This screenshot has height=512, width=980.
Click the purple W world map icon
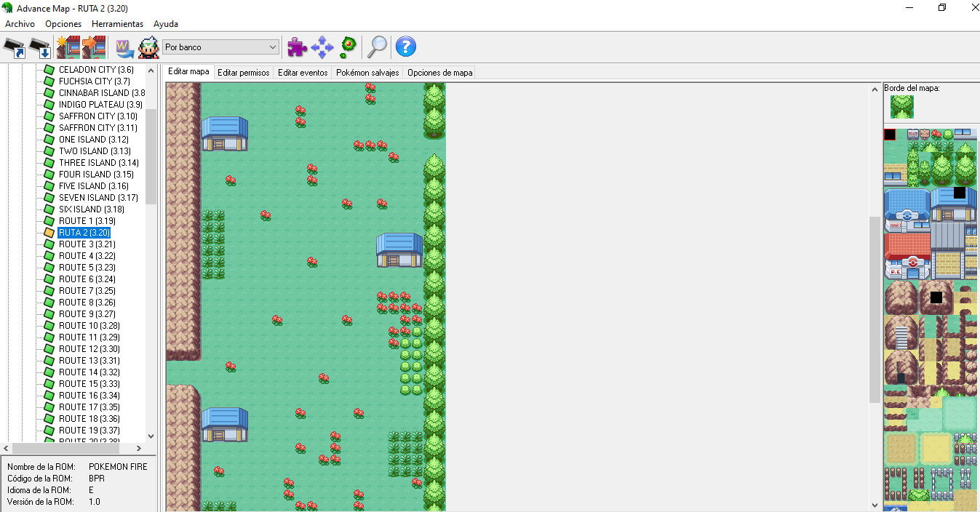(124, 48)
